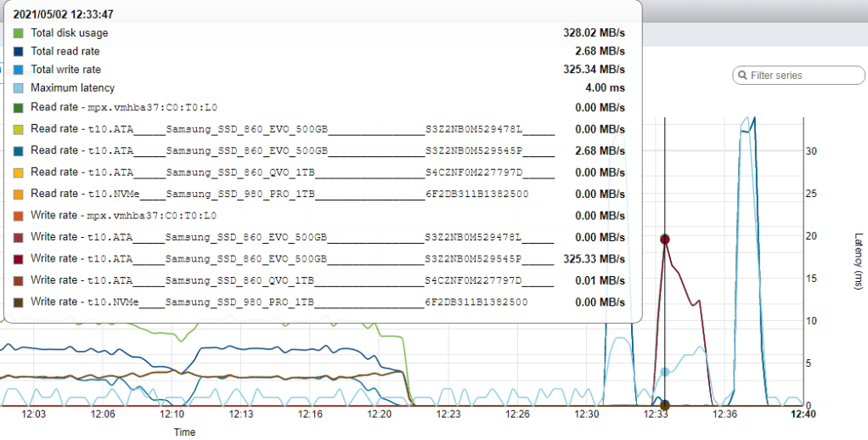Screen dimensions: 868x440
Task: Click the light blue latency data point marker
Action: coord(665,372)
